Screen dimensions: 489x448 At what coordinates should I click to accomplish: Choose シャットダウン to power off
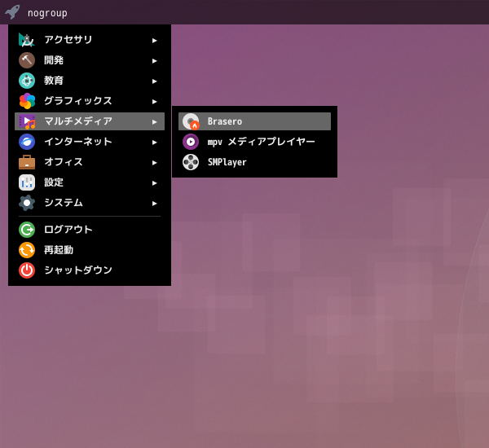[90, 270]
